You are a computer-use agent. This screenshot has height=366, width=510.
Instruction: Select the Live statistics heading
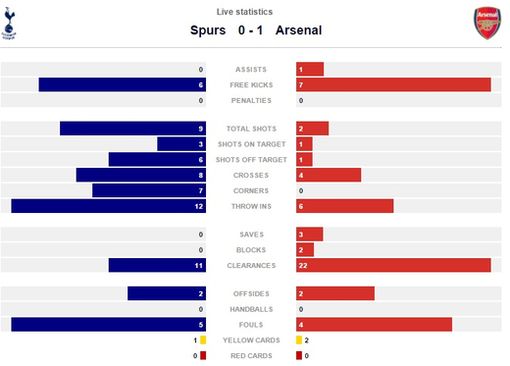[245, 12]
